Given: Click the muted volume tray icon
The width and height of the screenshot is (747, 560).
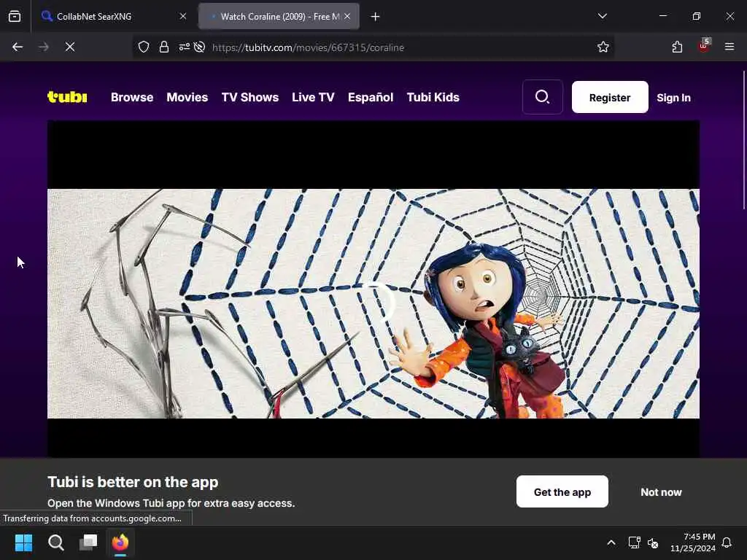Looking at the screenshot, I should click(x=653, y=542).
